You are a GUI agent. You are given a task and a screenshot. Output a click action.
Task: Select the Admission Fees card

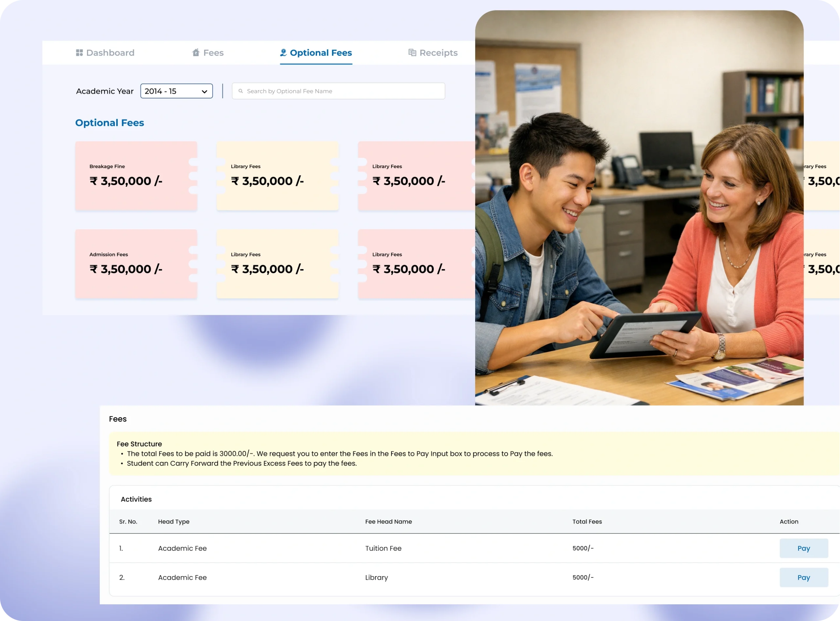(x=136, y=264)
